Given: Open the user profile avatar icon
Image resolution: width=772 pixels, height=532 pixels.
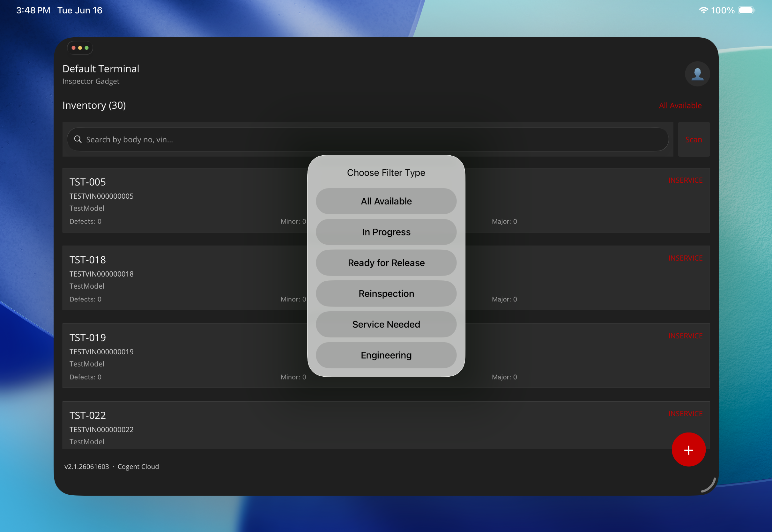Looking at the screenshot, I should pos(697,74).
